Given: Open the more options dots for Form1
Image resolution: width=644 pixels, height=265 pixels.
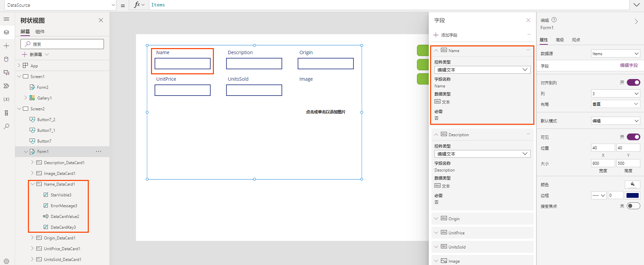Looking at the screenshot, I should point(99,152).
